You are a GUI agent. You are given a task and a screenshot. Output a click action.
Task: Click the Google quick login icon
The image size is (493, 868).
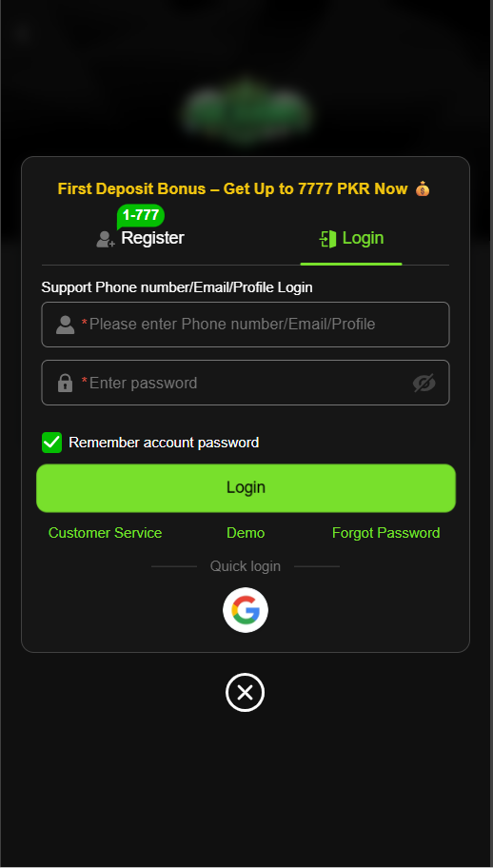coord(246,610)
